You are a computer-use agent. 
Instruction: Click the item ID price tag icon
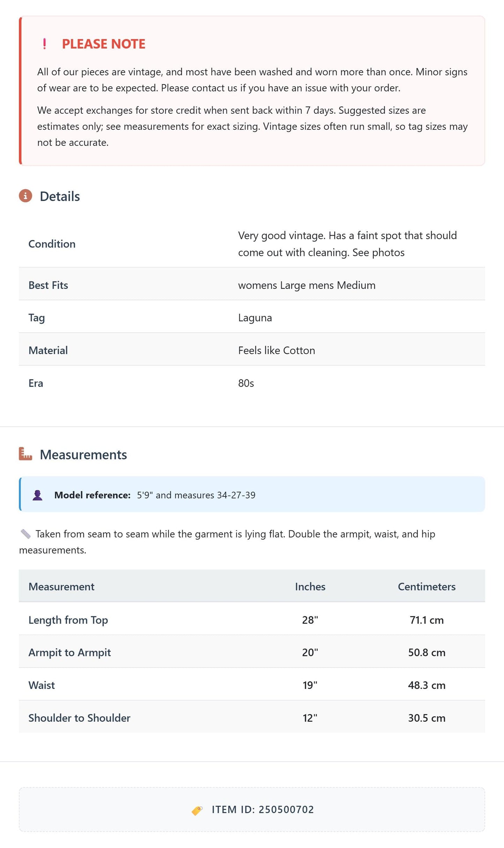(x=197, y=810)
